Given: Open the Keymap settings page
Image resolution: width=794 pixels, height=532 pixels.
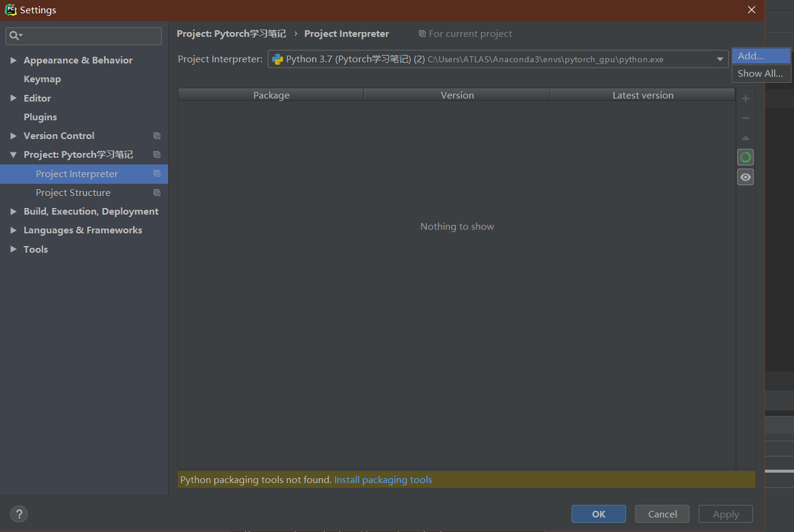Looking at the screenshot, I should tap(42, 79).
